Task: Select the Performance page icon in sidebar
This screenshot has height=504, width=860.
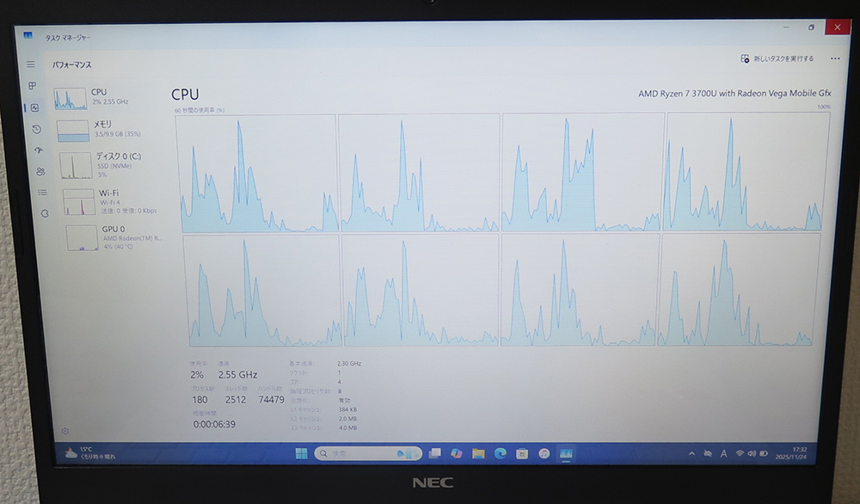Action: click(x=34, y=108)
